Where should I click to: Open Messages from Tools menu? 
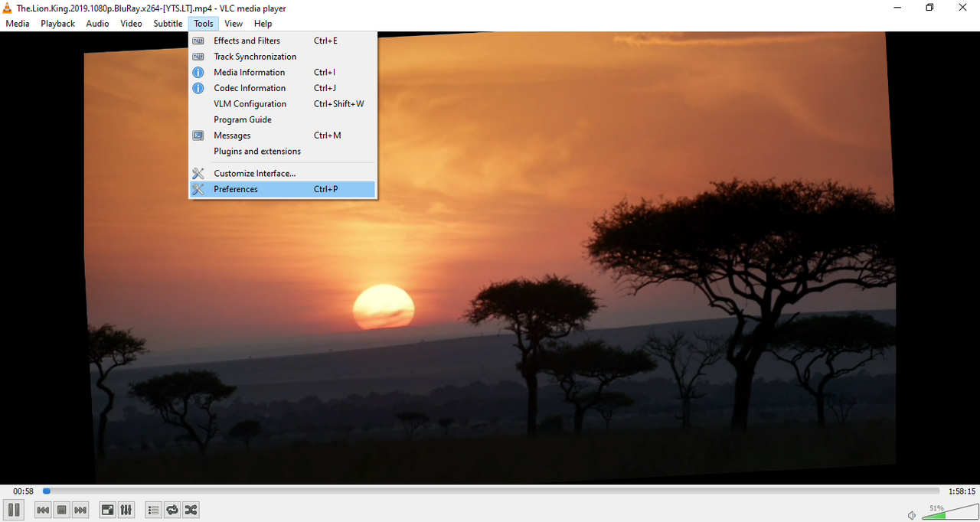[283, 135]
